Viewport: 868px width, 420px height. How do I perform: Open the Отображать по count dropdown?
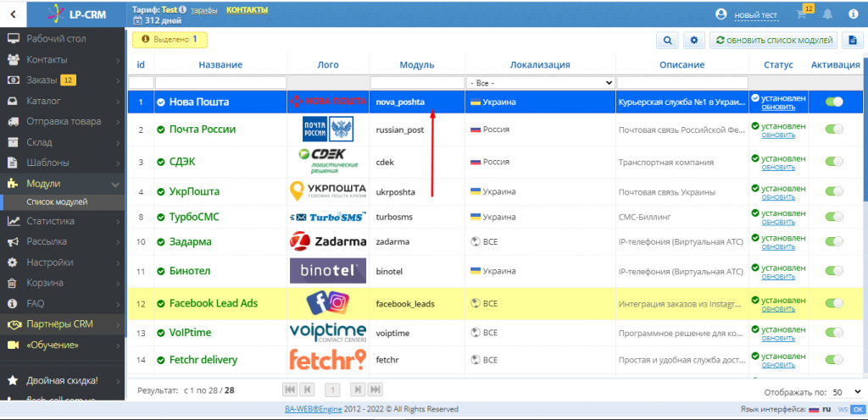[846, 392]
